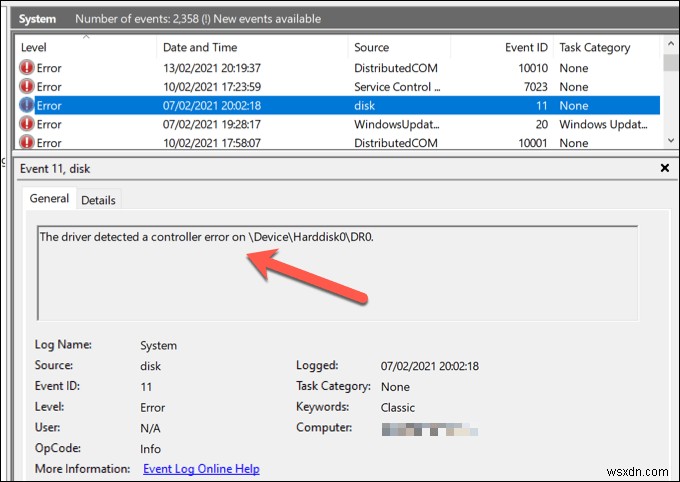The image size is (680, 482).
Task: Click the Keywords value 'Classic'
Action: (398, 408)
